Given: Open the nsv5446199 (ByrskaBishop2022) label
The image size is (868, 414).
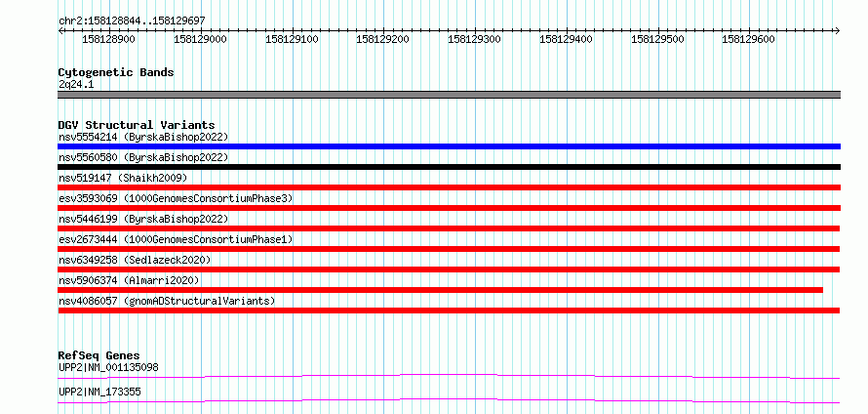Looking at the screenshot, I should (143, 219).
